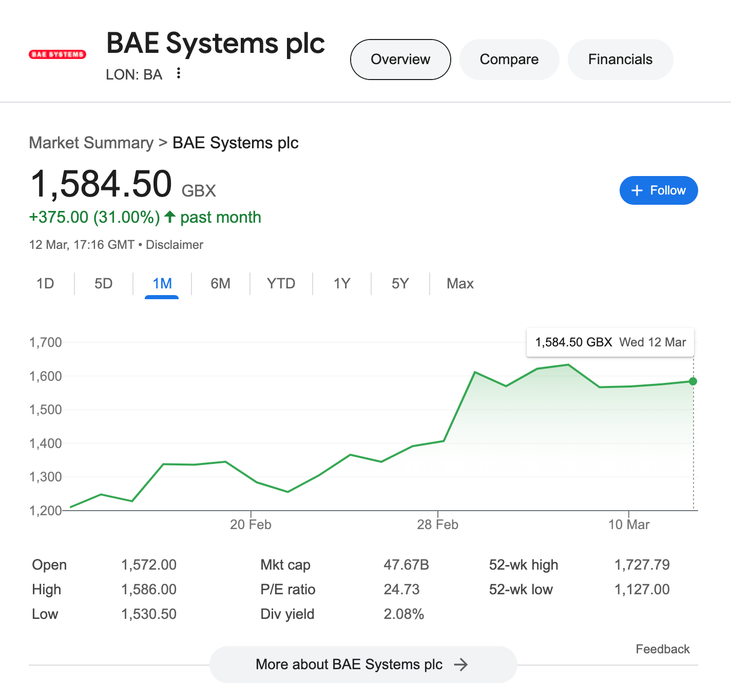The height and width of the screenshot is (700, 731).
Task: Switch chart to 6M range
Action: pyautogui.click(x=220, y=284)
